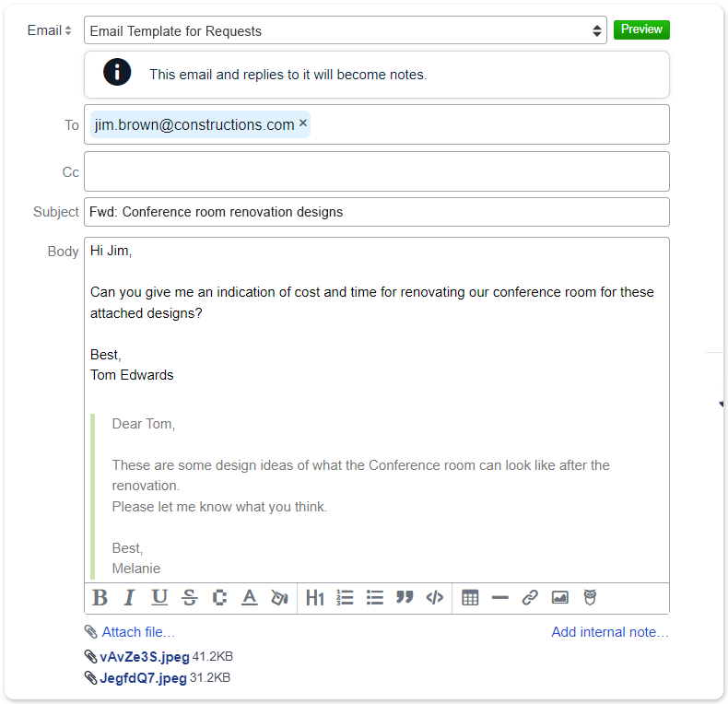This screenshot has height=704, width=728.
Task: Open attachment vAvZe3S.jpeg
Action: pyautogui.click(x=145, y=657)
